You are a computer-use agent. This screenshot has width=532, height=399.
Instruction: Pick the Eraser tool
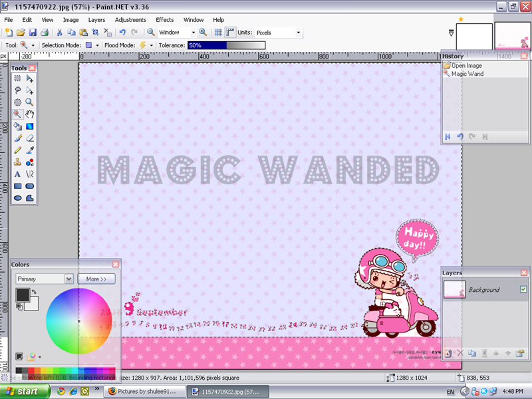[30, 138]
